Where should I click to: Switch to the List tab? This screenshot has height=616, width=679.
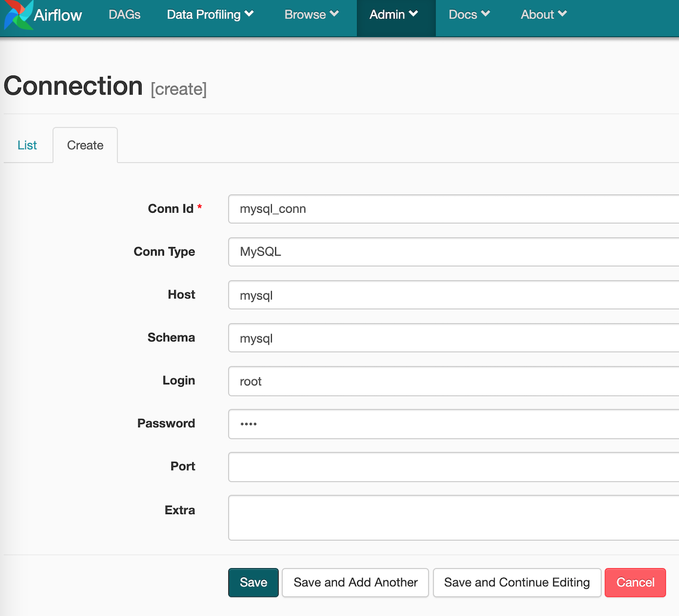[27, 146]
